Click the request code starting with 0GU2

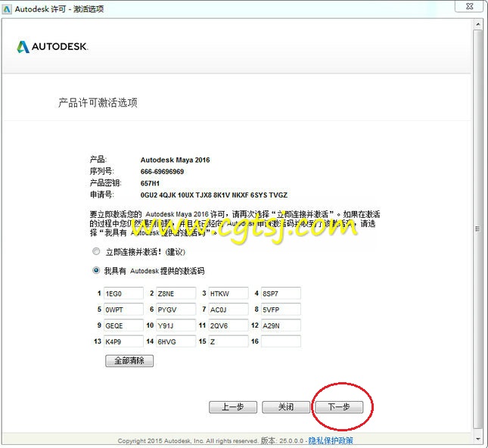[x=214, y=195]
